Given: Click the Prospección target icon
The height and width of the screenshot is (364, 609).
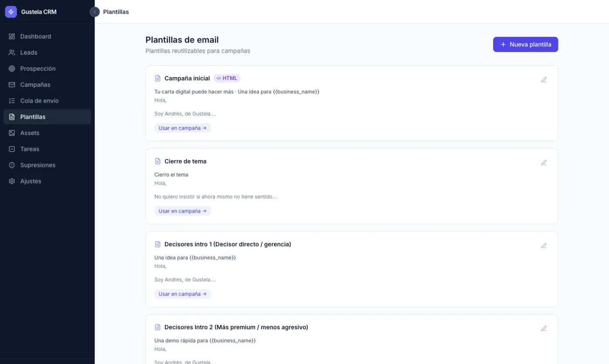Looking at the screenshot, I should tap(12, 69).
